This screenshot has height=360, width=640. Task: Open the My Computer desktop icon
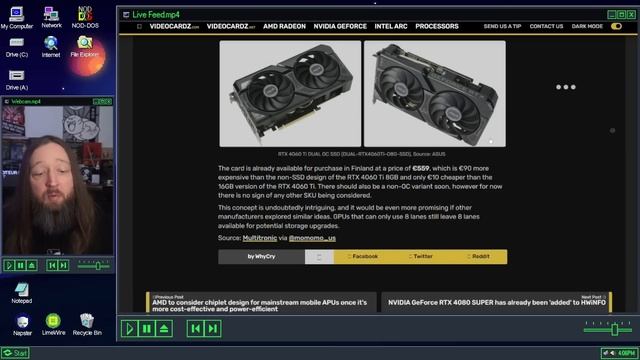(16, 18)
